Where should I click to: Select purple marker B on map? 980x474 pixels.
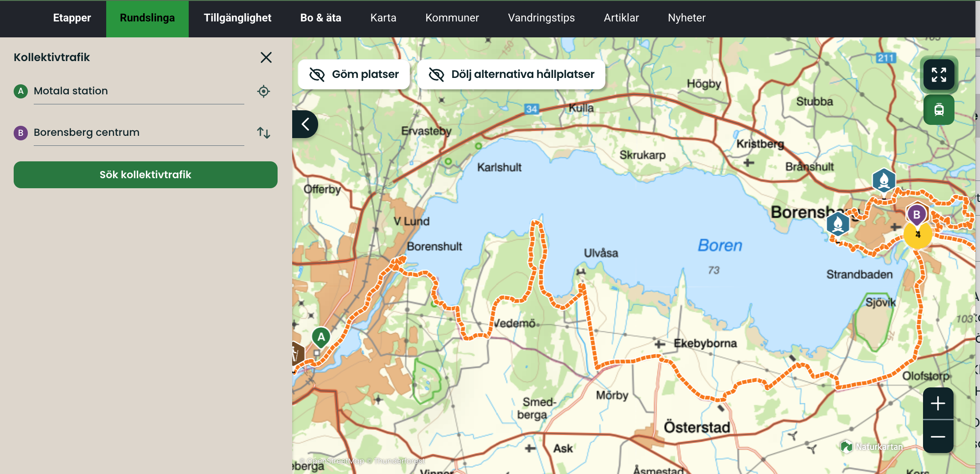[917, 214]
